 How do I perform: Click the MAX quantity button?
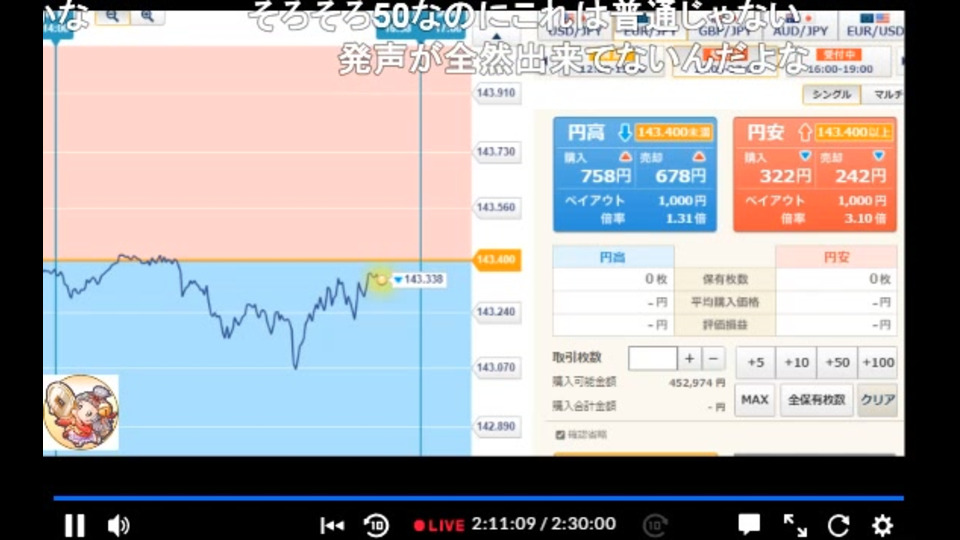click(754, 400)
